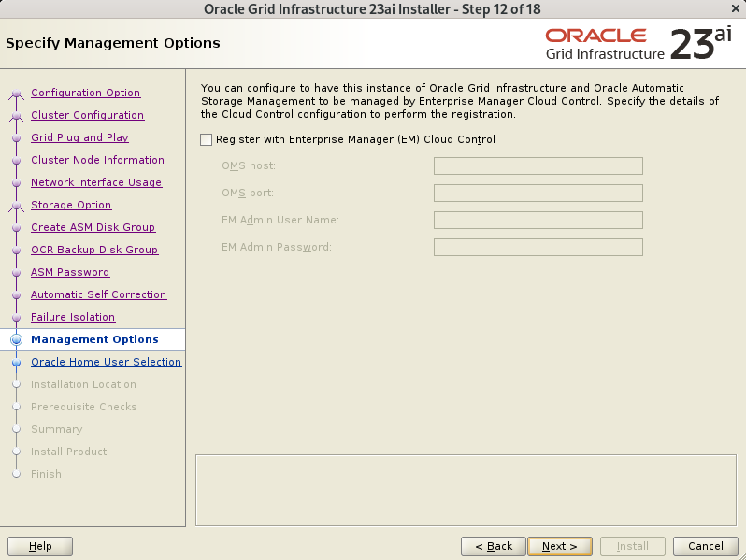Image resolution: width=746 pixels, height=560 pixels.
Task: Cancel the installer
Action: pyautogui.click(x=706, y=546)
